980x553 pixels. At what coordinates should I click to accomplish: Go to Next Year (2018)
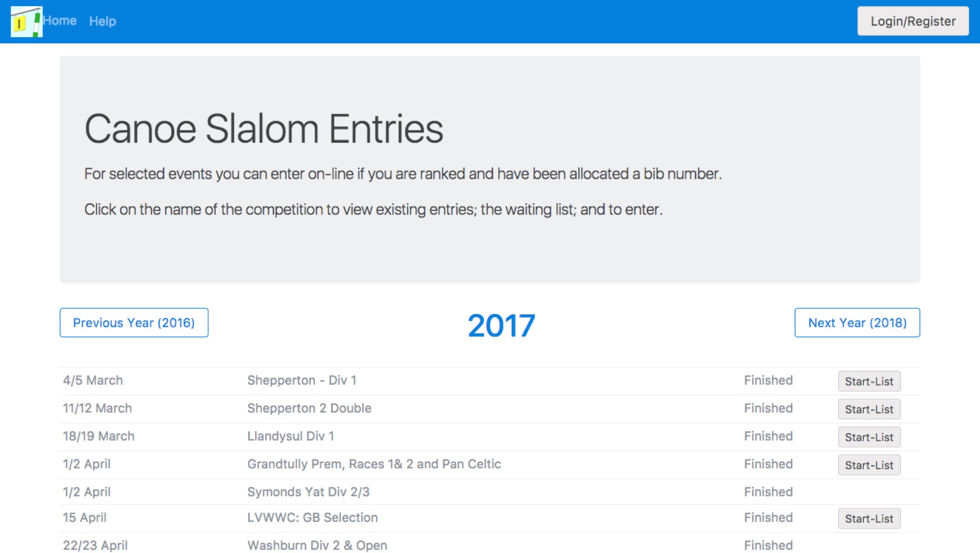point(857,323)
